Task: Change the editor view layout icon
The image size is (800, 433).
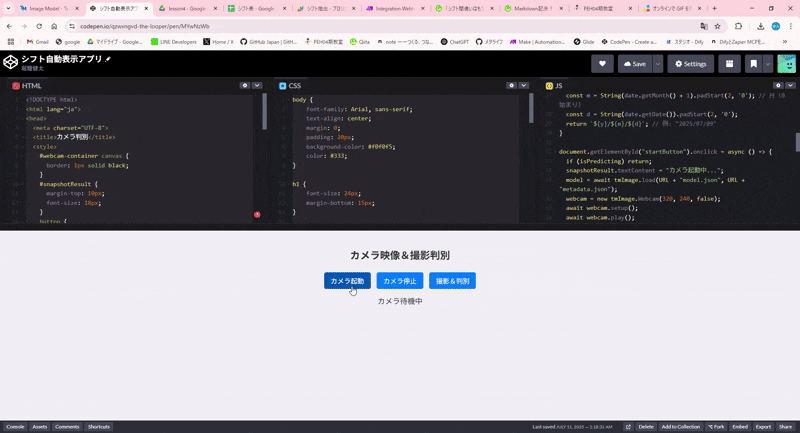Action: 730,64
